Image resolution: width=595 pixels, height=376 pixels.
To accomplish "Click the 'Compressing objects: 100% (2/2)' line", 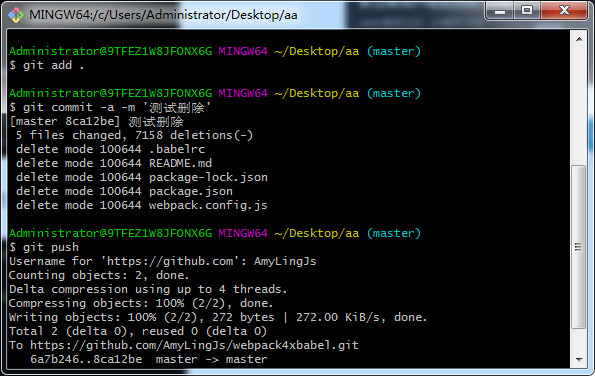I will tap(141, 303).
